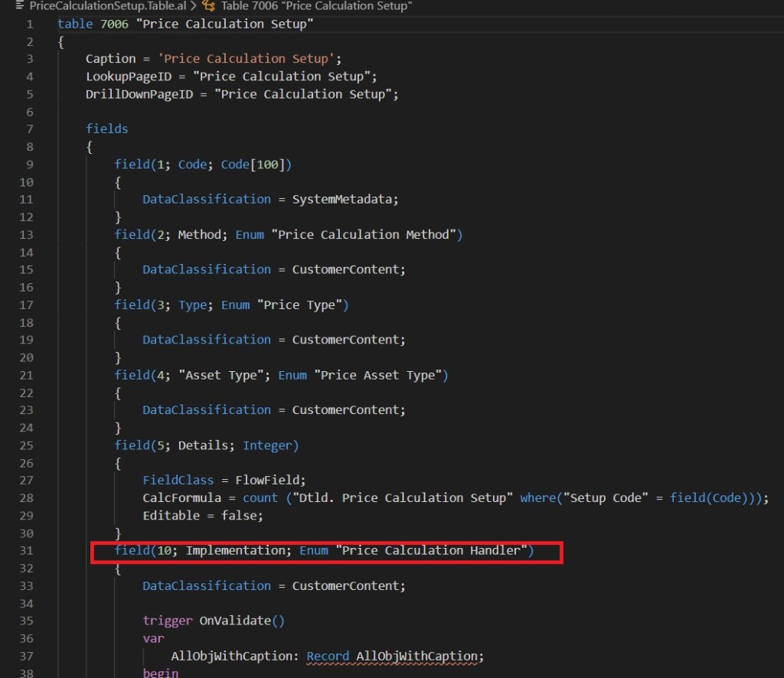Click "Price Calculation Handler" enum name

point(433,551)
